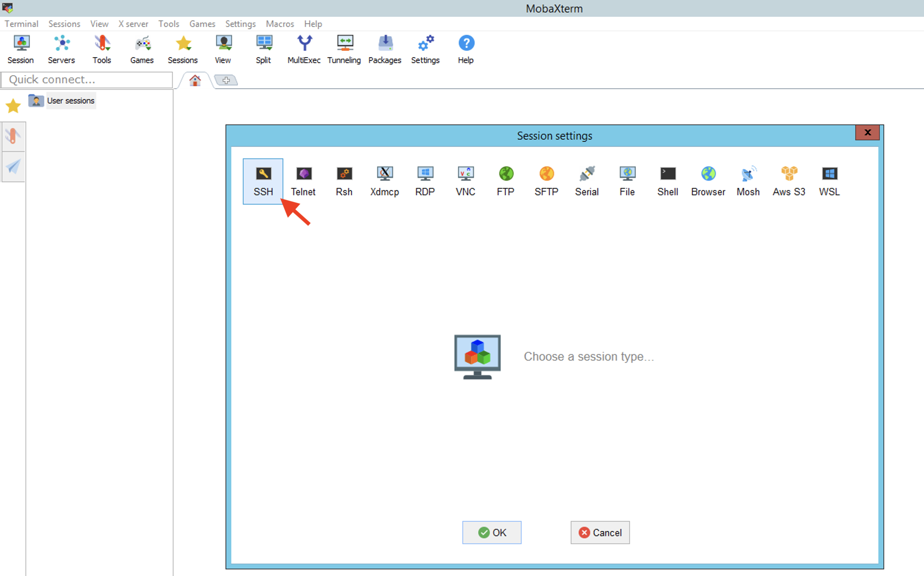Open the Packages toolbar icon
Image resolution: width=924 pixels, height=576 pixels.
(385, 50)
